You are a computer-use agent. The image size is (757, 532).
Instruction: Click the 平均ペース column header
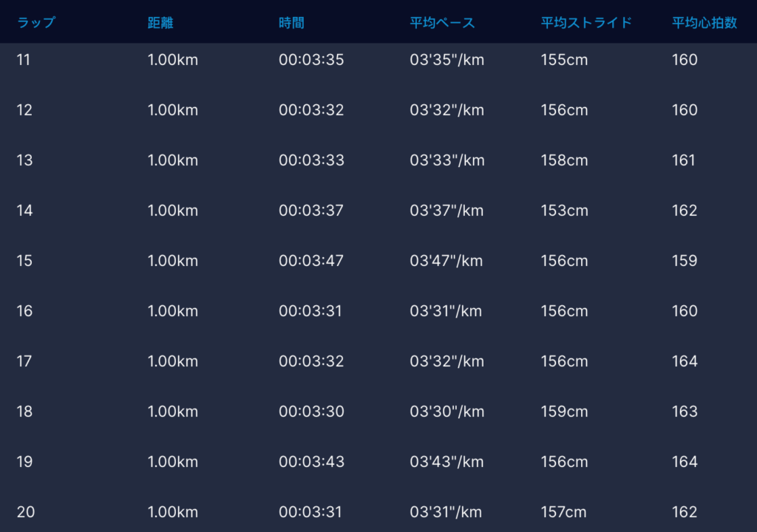click(x=442, y=23)
